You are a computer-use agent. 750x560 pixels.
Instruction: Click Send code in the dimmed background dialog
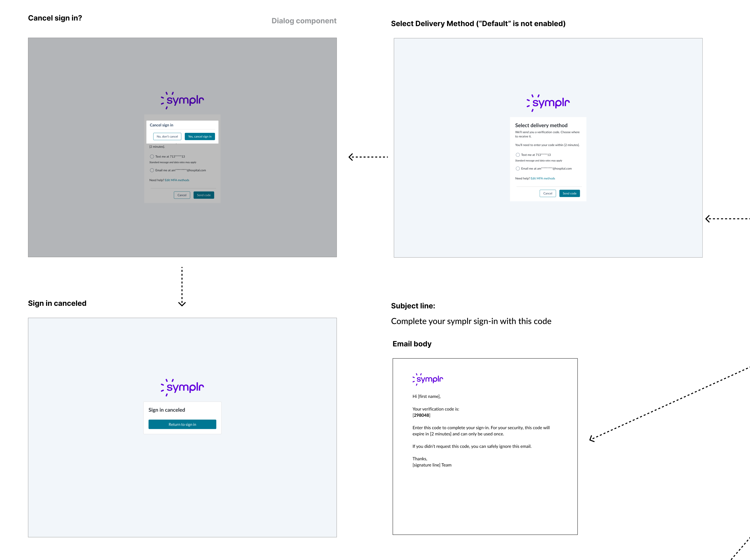click(x=204, y=195)
